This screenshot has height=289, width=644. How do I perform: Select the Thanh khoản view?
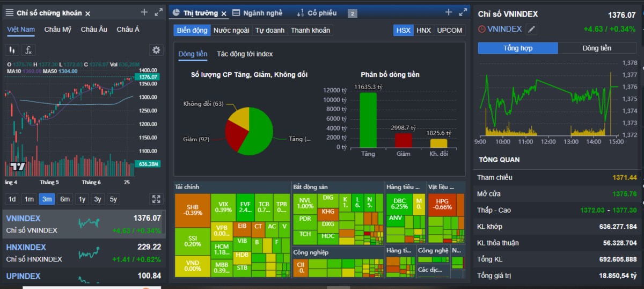coord(310,30)
